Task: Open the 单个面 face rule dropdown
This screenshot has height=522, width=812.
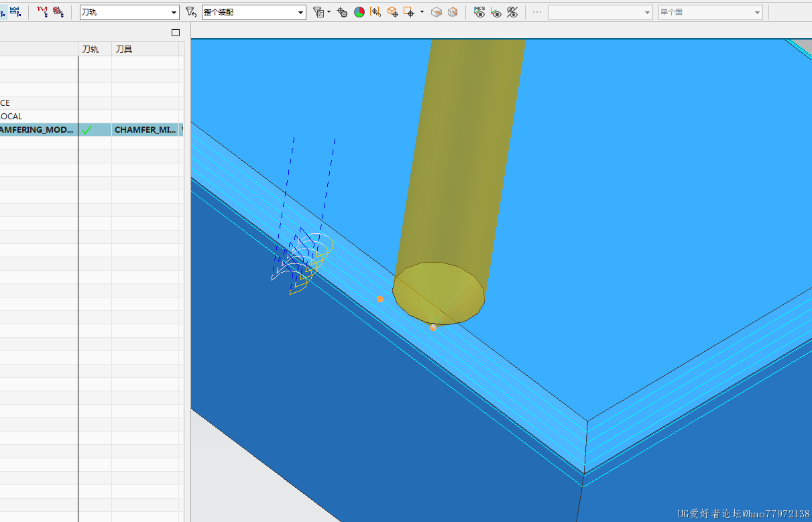Action: tap(711, 12)
